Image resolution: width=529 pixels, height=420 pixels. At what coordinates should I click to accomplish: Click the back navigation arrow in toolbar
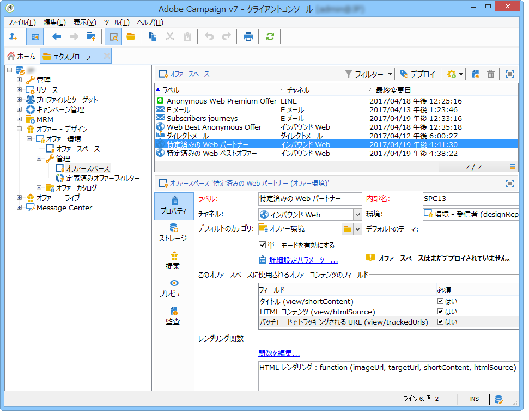(x=56, y=37)
